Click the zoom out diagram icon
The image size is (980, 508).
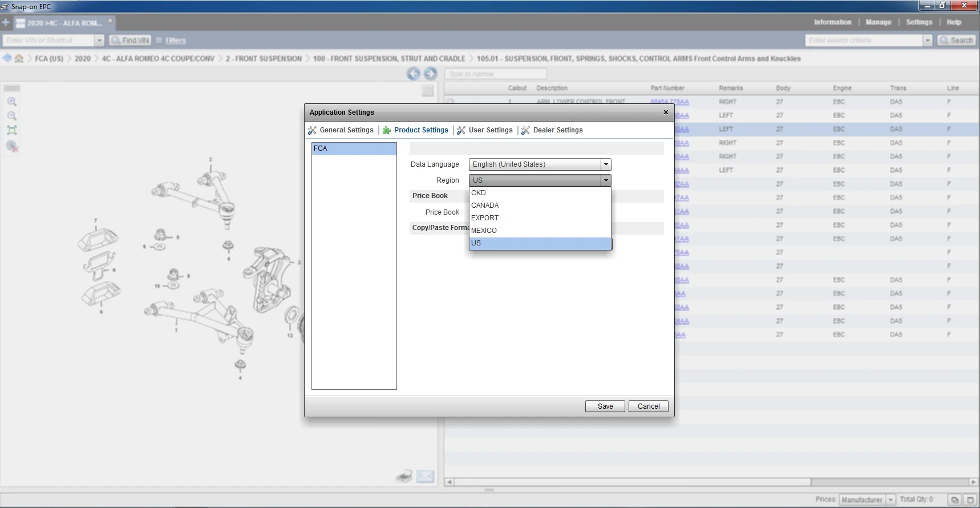click(x=12, y=116)
